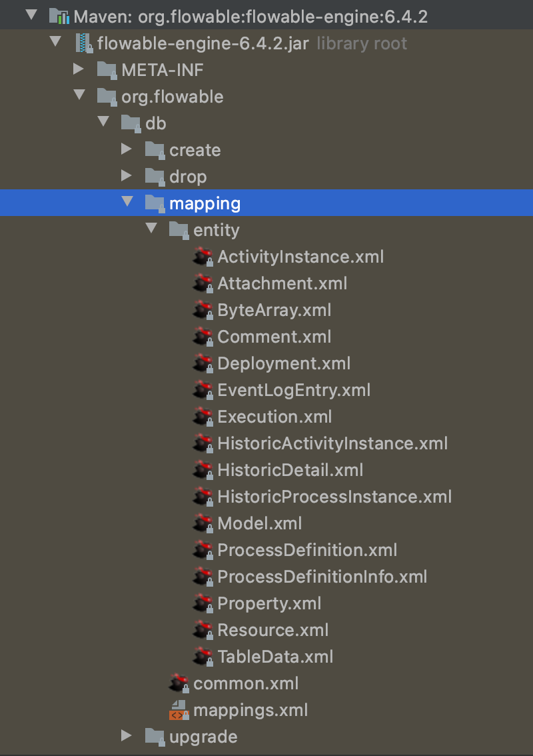
Task: Collapse the org.flowable package
Action: click(79, 95)
